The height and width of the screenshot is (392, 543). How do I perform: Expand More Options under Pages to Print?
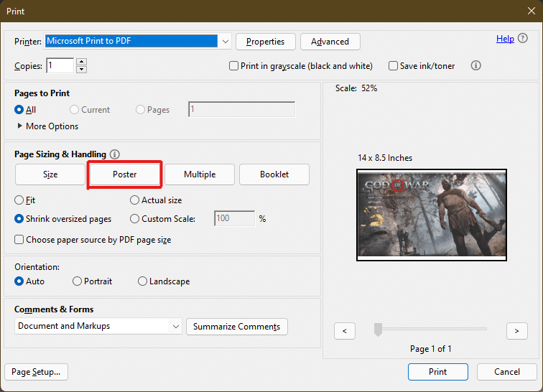pyautogui.click(x=19, y=126)
